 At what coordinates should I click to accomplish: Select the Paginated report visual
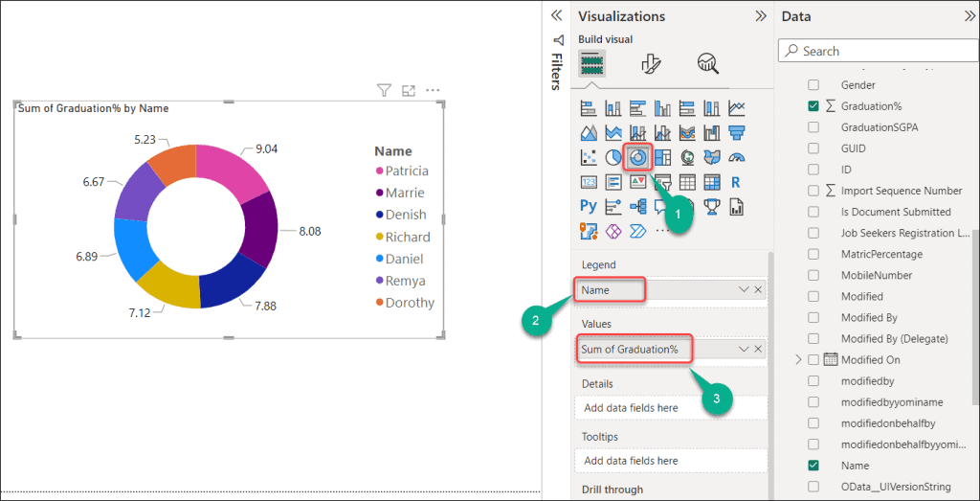(737, 206)
